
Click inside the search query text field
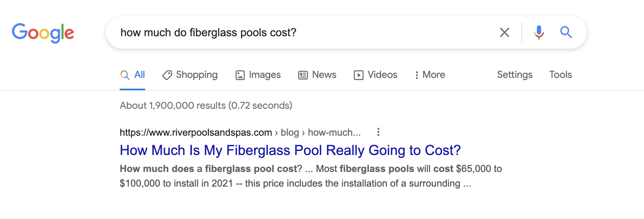coord(301,32)
